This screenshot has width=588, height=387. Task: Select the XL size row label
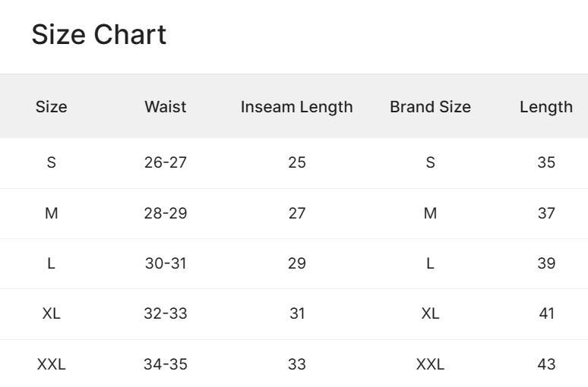click(x=51, y=313)
